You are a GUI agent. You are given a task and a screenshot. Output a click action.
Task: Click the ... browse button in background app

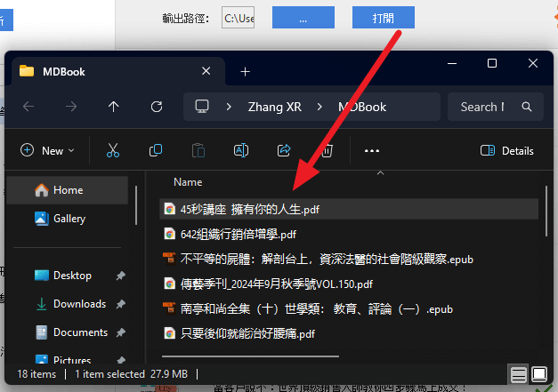point(303,17)
